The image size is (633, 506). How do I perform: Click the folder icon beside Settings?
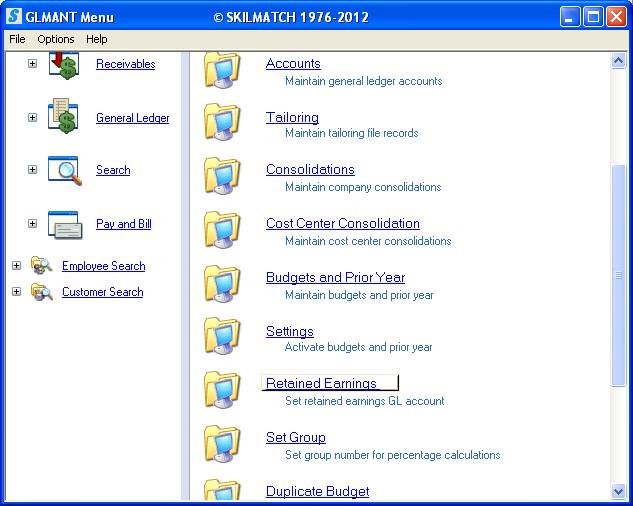(222, 336)
